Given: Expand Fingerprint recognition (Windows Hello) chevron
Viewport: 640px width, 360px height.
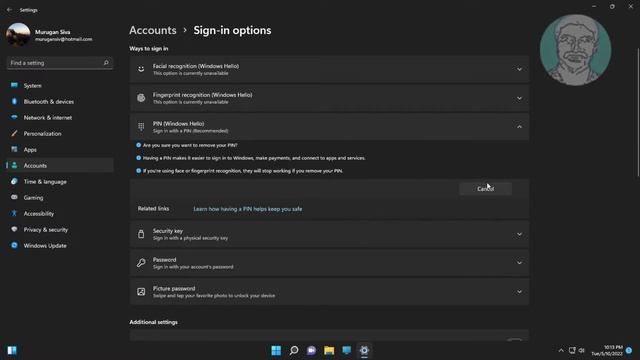Looking at the screenshot, I should pos(519,98).
